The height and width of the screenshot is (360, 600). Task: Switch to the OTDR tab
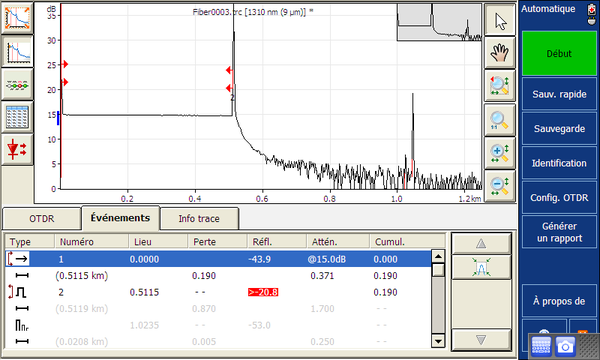(42, 218)
